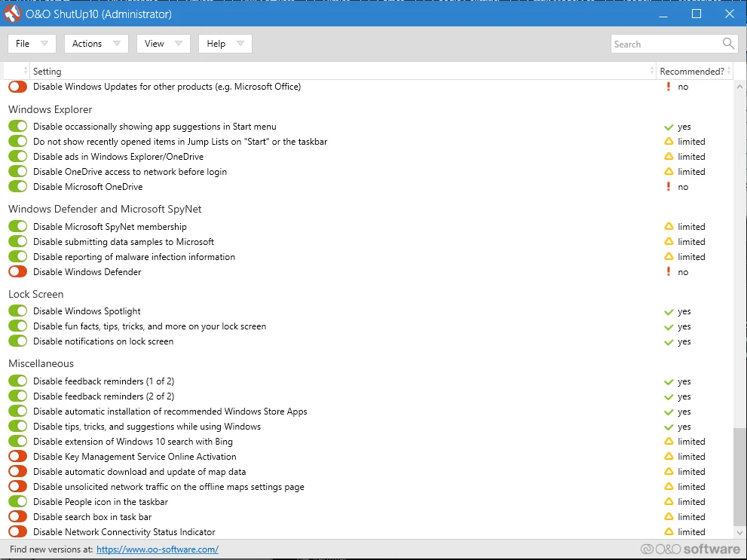Click green checkmark beside tips, tricks, suggestions while using Windows

coord(669,427)
